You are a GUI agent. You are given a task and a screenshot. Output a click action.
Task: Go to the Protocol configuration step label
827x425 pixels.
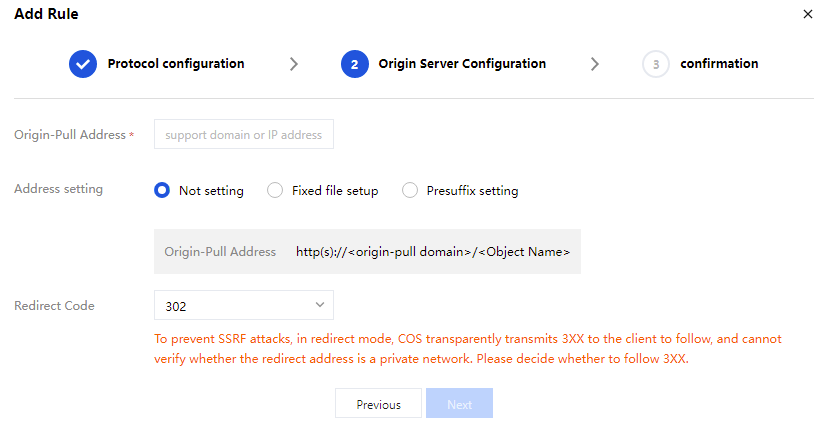click(x=176, y=64)
